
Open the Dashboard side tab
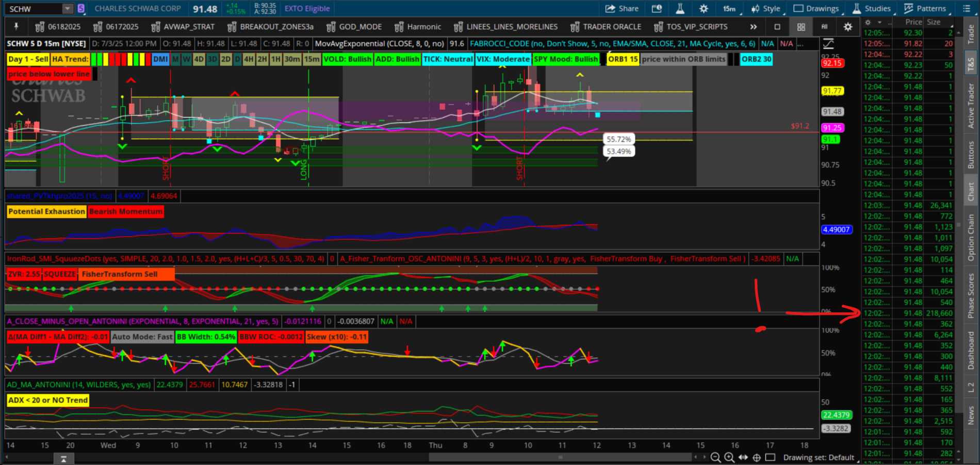pos(971,351)
